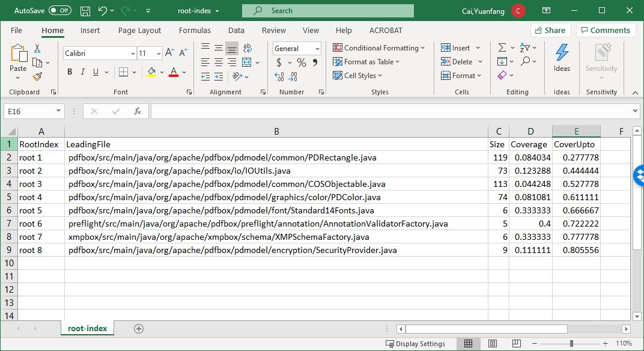Click the Share button
Image resolution: width=644 pixels, height=351 pixels.
551,31
